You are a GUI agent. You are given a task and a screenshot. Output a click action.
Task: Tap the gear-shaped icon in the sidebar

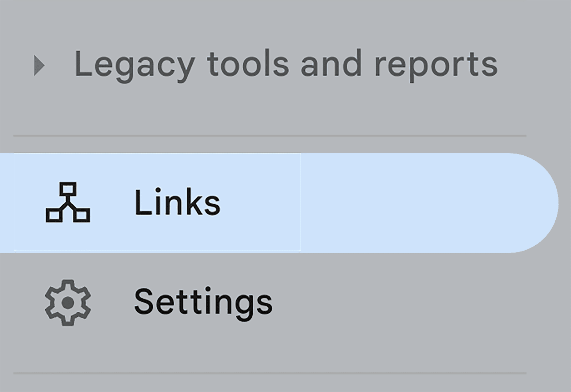[x=68, y=302]
